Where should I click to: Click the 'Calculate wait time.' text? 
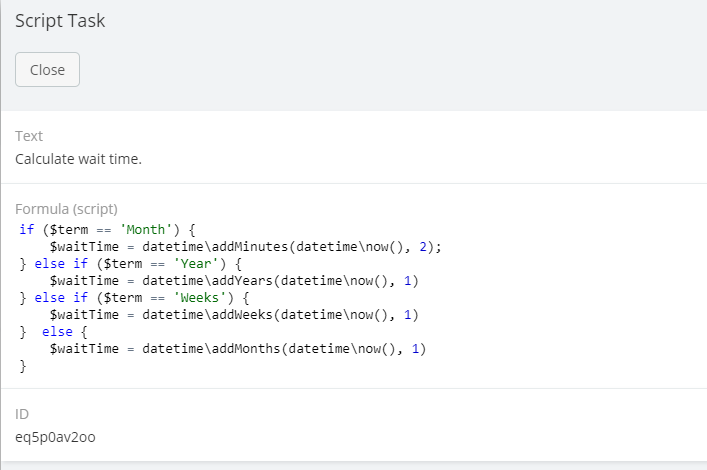[x=78, y=158]
